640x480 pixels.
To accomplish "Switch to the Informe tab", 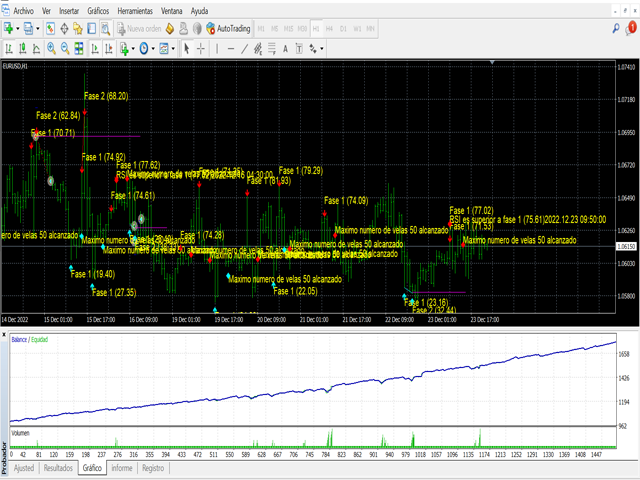I will 122,468.
